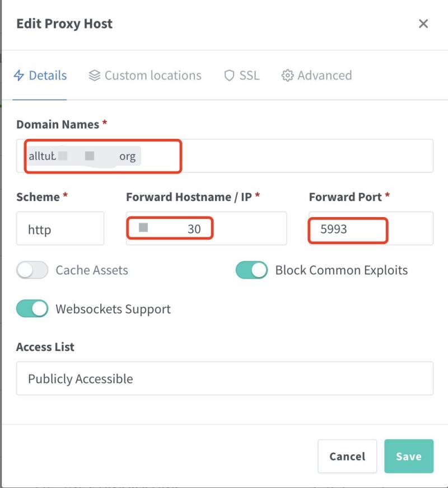Select the Details tab label
This screenshot has width=448, height=488.
(48, 76)
